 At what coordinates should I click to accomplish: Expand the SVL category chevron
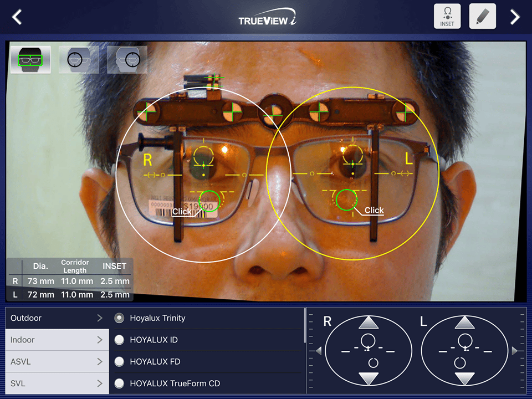coord(99,383)
